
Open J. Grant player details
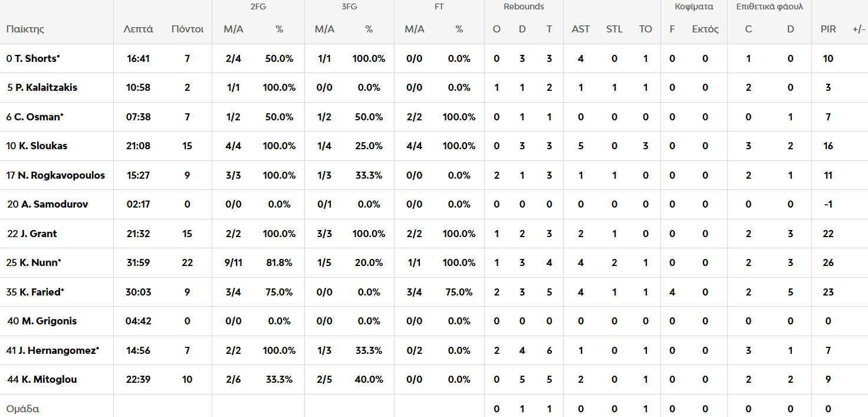click(38, 234)
